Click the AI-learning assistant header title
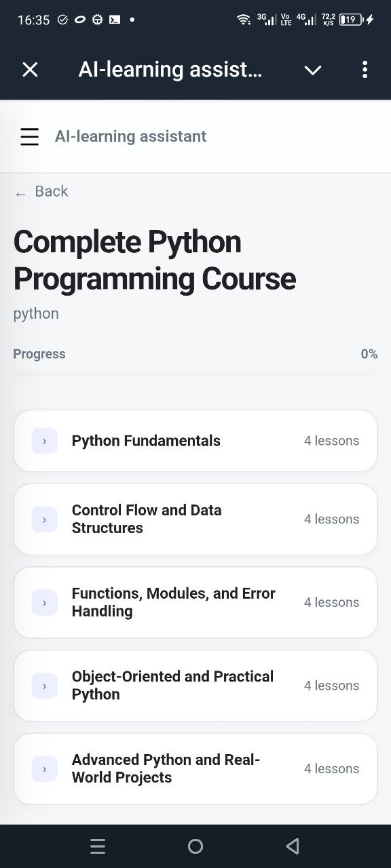 click(130, 136)
